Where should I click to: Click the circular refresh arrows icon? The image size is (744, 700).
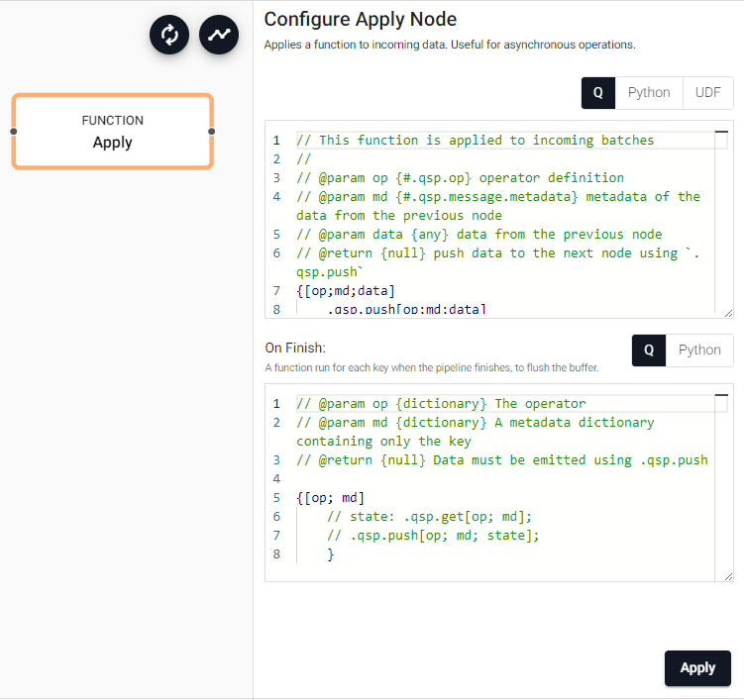tap(169, 35)
